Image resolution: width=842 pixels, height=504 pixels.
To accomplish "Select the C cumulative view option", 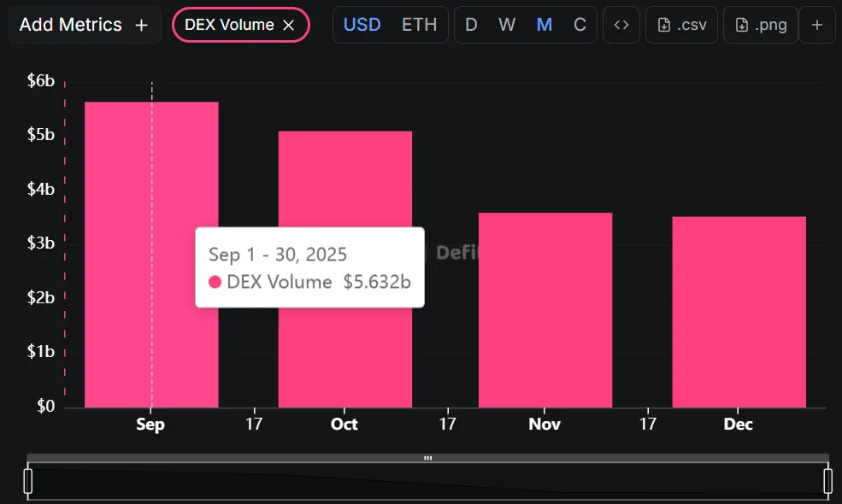I will [580, 25].
